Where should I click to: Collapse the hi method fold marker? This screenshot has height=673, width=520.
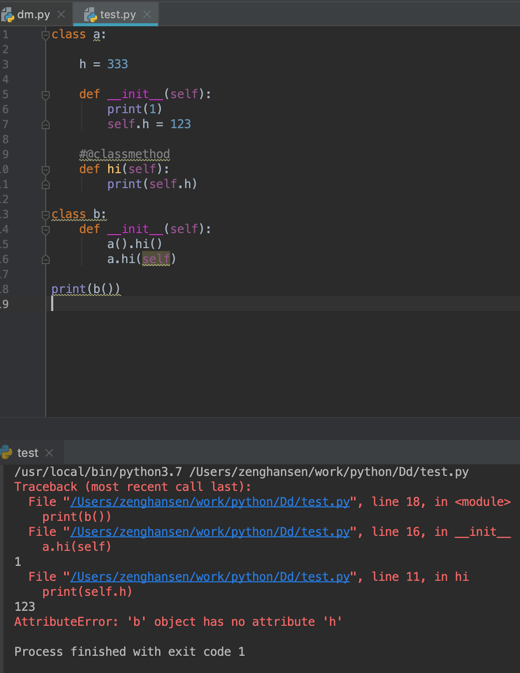click(x=45, y=170)
